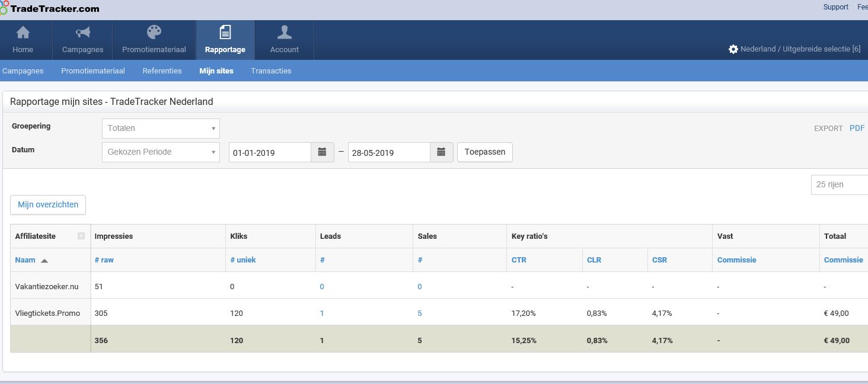Sort by # raw impressions
The image size is (868, 384).
104,260
